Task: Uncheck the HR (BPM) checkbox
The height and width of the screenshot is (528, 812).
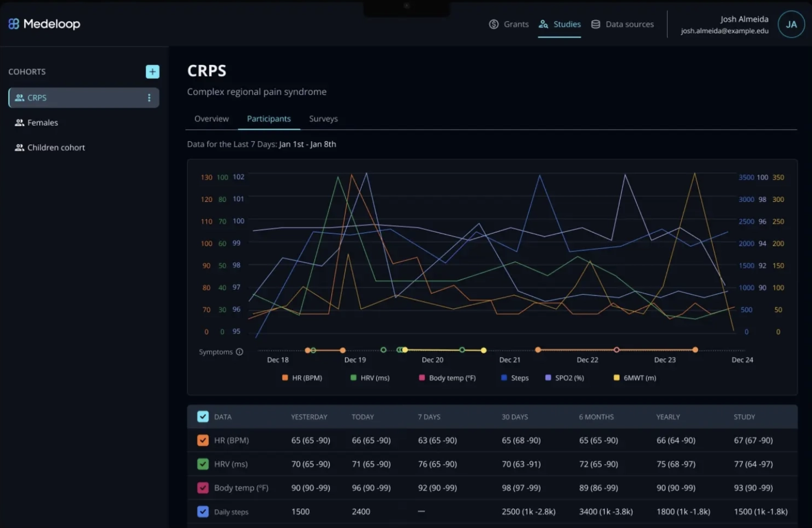Action: [203, 440]
